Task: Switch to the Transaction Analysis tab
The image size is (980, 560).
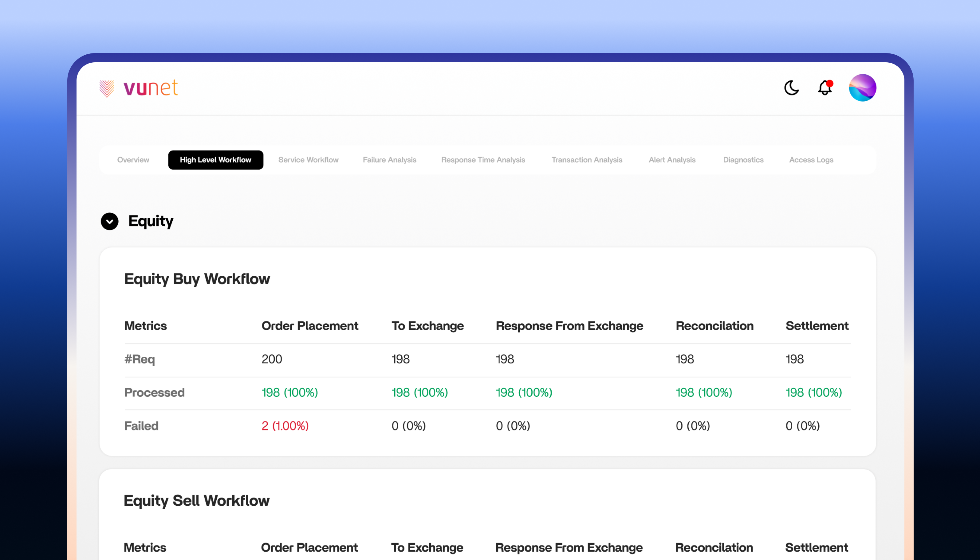Action: pos(587,160)
